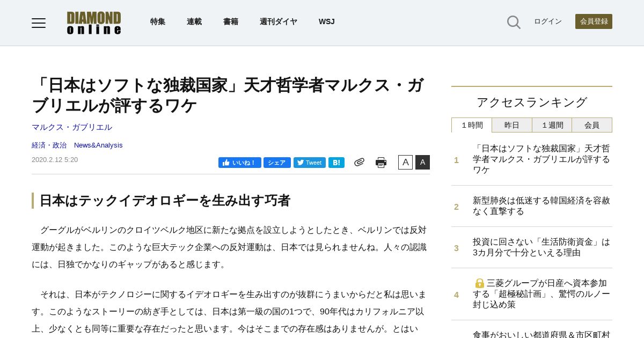Click the 会員登録 button
The image size is (644, 338).
click(594, 21)
